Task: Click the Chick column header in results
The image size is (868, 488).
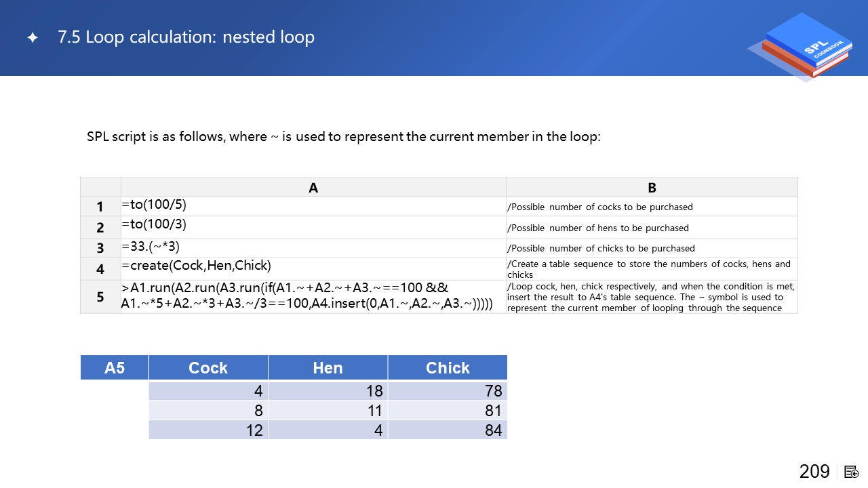Action: [448, 367]
